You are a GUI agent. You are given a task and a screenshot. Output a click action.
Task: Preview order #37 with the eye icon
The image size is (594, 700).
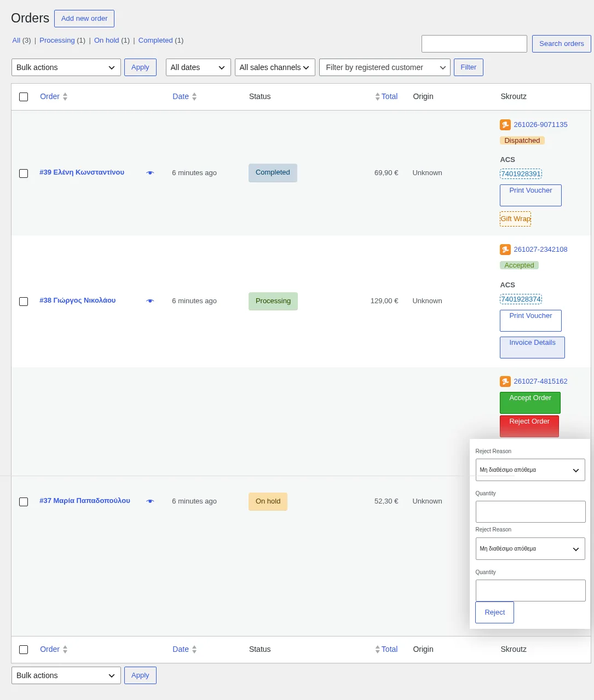150,501
